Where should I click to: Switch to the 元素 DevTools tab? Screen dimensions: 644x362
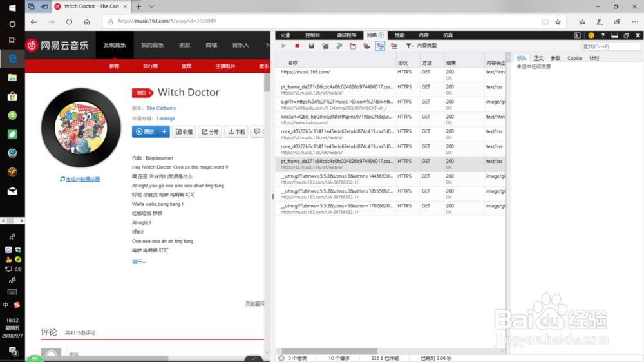(285, 35)
